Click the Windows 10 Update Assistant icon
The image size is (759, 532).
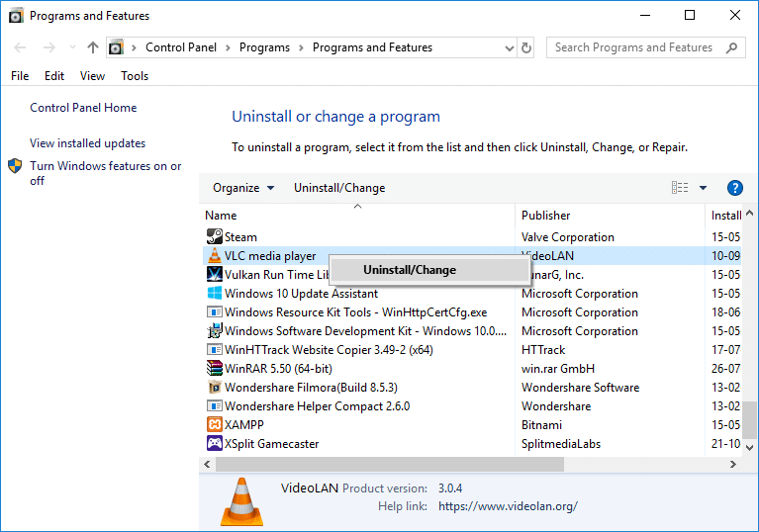[214, 294]
